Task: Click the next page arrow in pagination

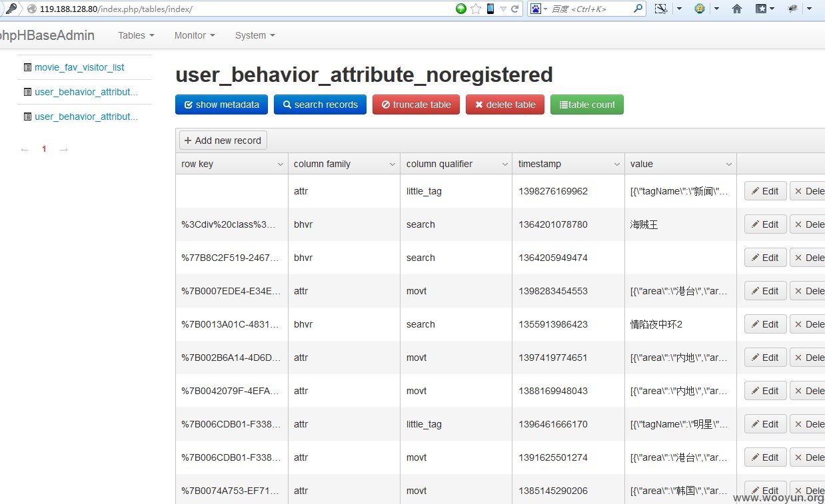Action: pos(63,149)
